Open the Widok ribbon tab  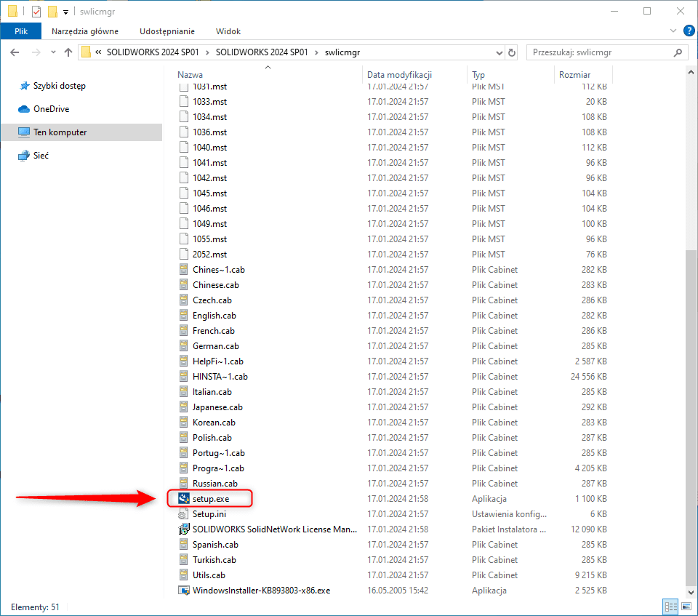[228, 31]
